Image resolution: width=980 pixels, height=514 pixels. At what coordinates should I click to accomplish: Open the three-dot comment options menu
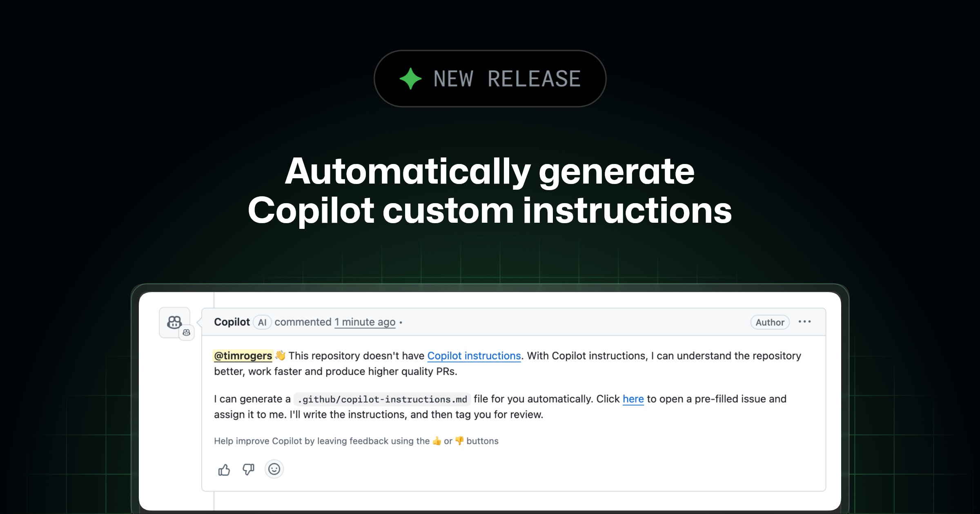(804, 322)
